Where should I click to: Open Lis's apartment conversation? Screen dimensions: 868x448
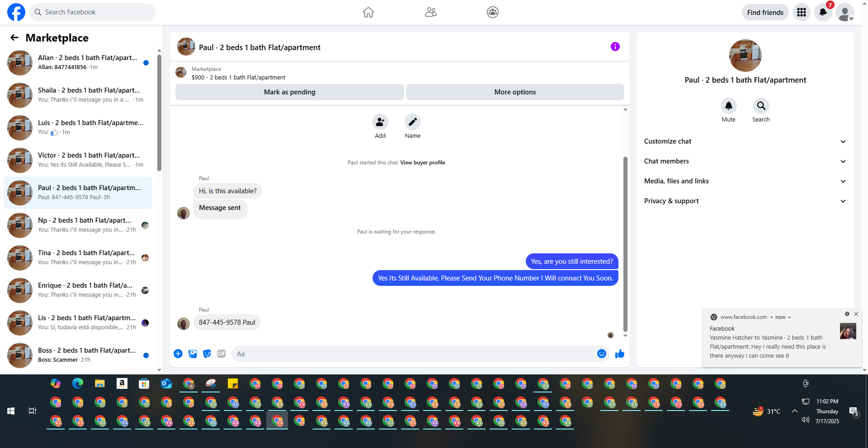78,323
